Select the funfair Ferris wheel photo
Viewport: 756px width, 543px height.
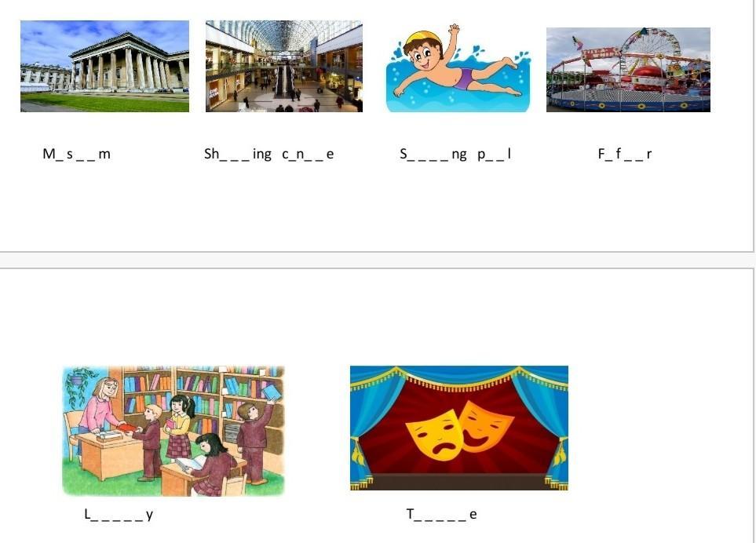pyautogui.click(x=628, y=70)
